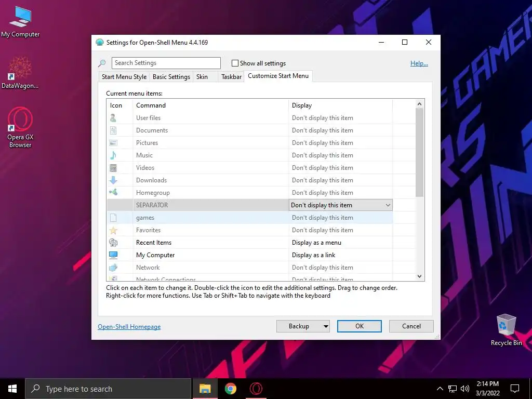The height and width of the screenshot is (399, 532).
Task: Click the taskbar clock showing 2:14 PM
Action: pyautogui.click(x=487, y=389)
